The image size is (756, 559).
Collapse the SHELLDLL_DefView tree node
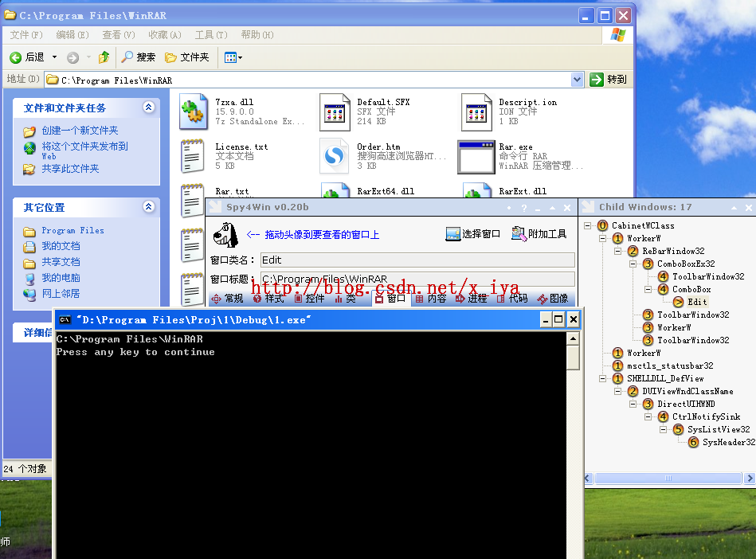coord(603,378)
